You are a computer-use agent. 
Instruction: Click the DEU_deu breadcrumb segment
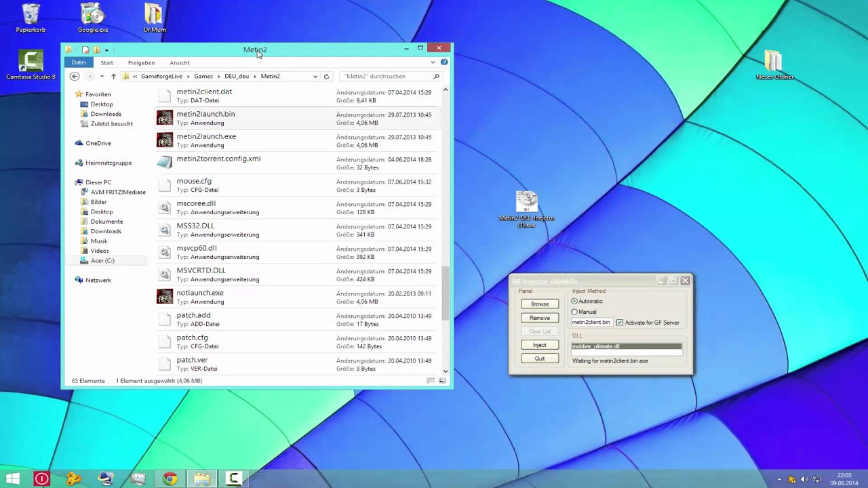(237, 77)
